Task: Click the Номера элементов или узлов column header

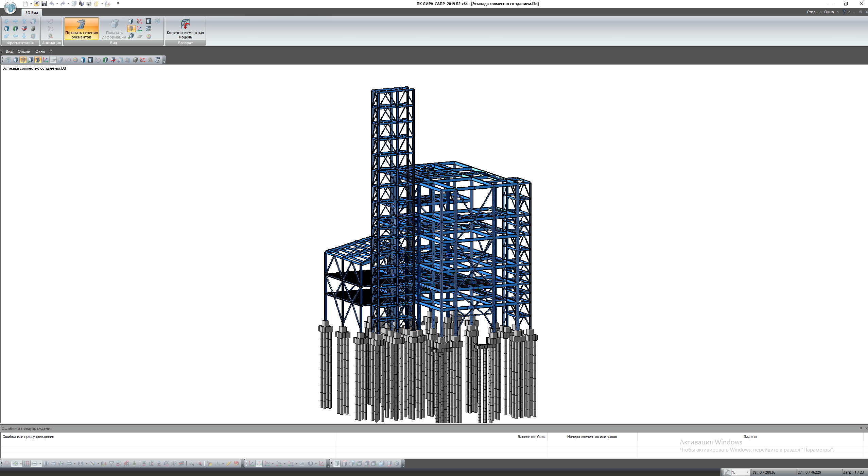Action: click(x=592, y=437)
